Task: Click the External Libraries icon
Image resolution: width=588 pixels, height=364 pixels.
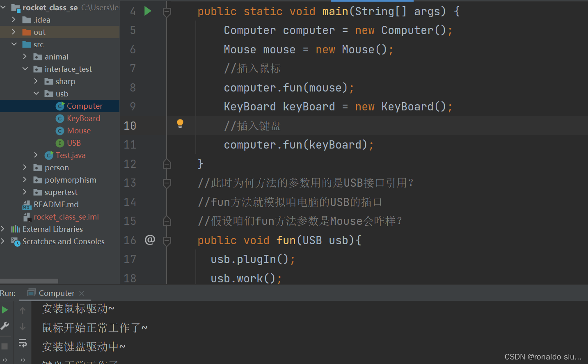Action: tap(16, 229)
